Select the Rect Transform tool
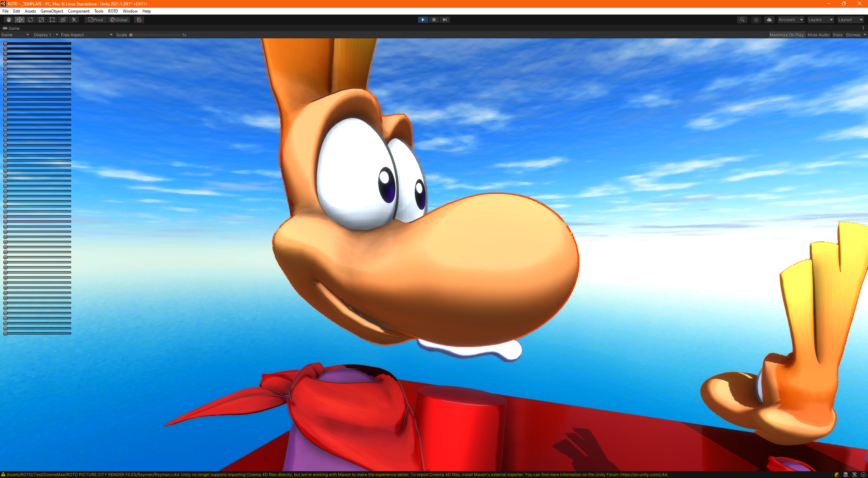868x478 pixels. 52,20
